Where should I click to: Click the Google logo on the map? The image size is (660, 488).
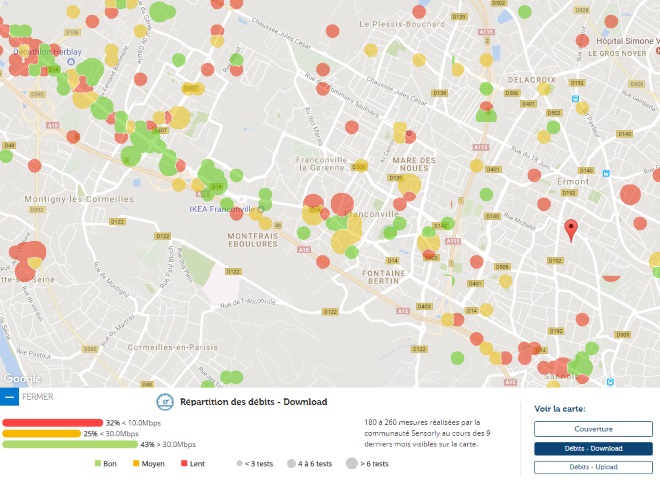21,379
